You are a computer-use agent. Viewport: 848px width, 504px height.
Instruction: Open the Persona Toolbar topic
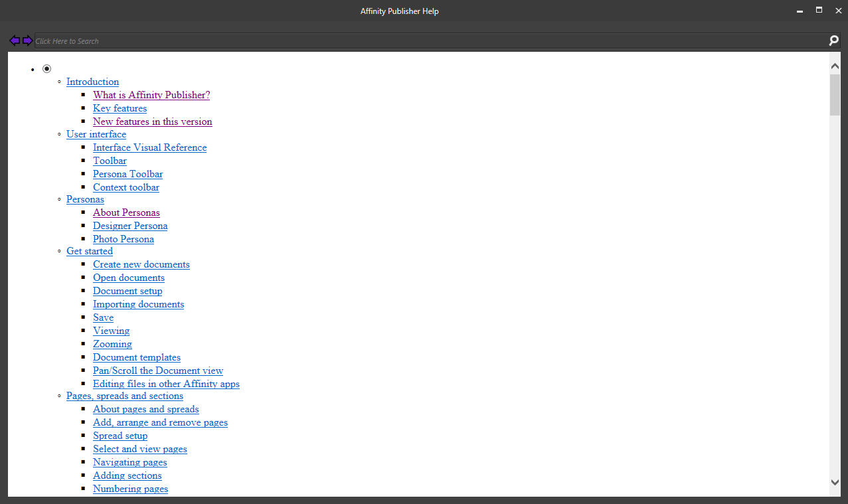coord(127,174)
